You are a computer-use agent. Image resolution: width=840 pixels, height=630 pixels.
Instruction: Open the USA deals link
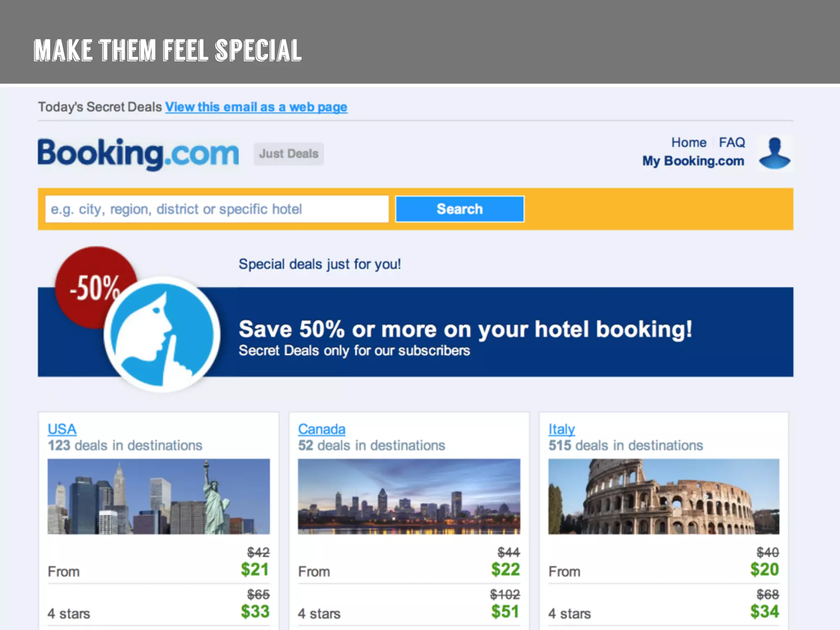tap(62, 429)
